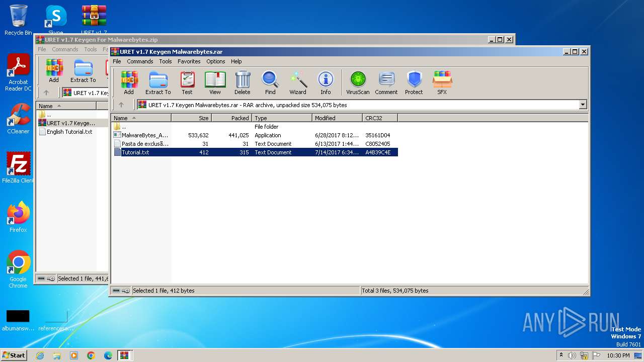Click Extract To in background zip window
644x362 pixels.
coord(83,71)
